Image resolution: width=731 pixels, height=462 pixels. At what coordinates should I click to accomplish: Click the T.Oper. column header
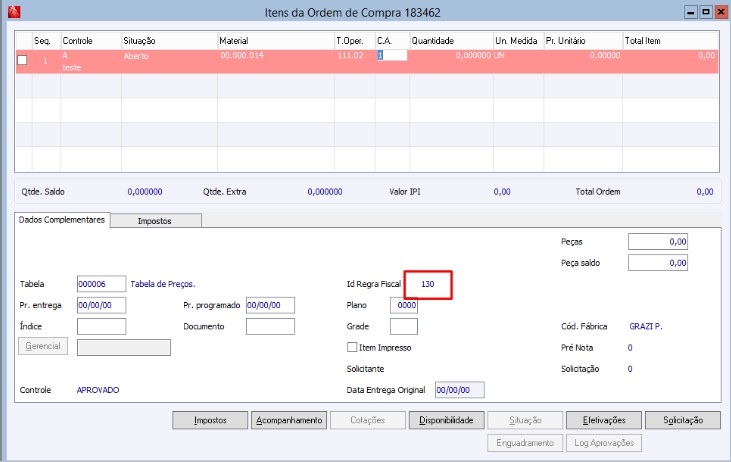pyautogui.click(x=355, y=41)
